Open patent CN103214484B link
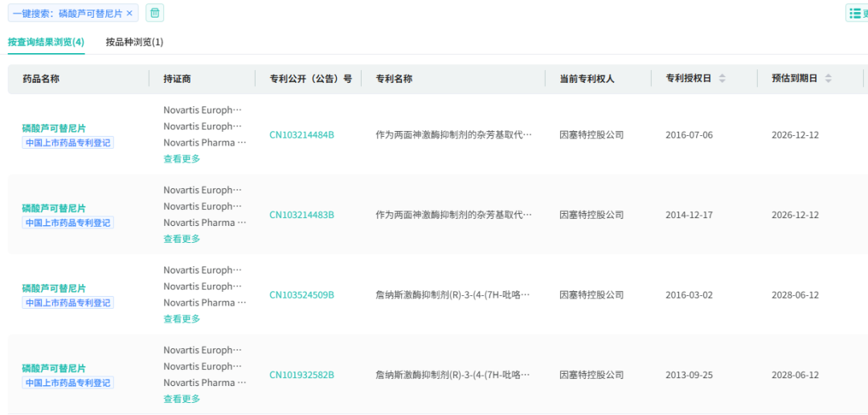The height and width of the screenshot is (415, 868). [x=301, y=134]
